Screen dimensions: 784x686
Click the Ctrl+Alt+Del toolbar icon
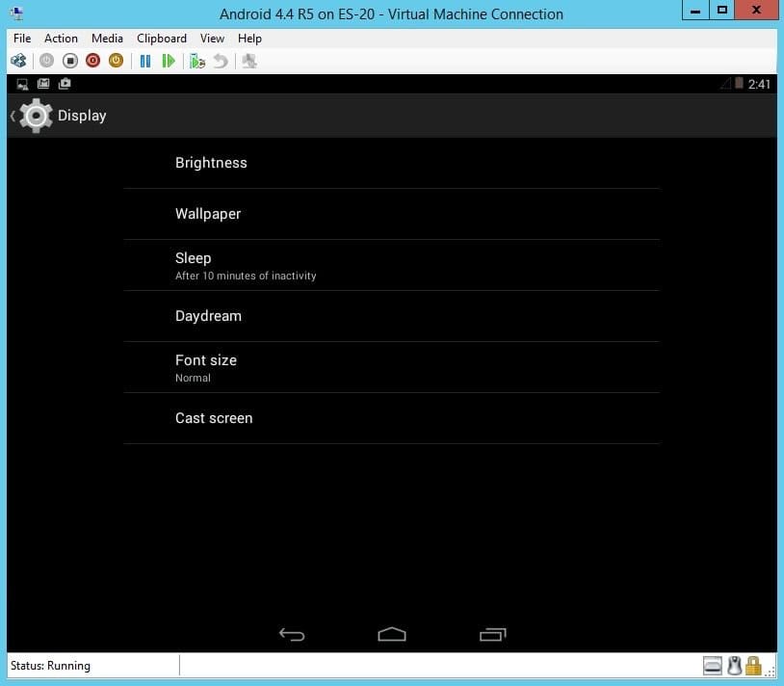18,61
